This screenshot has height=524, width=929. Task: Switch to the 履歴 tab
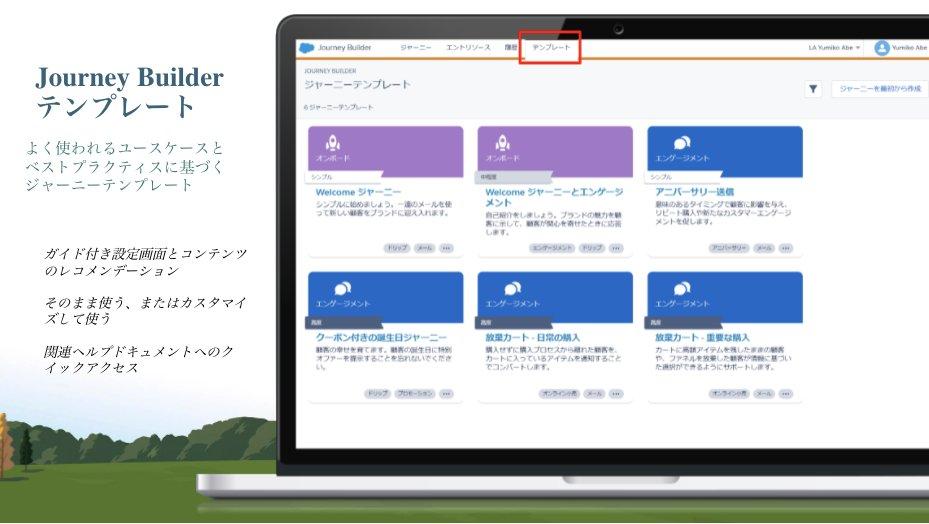[x=511, y=47]
